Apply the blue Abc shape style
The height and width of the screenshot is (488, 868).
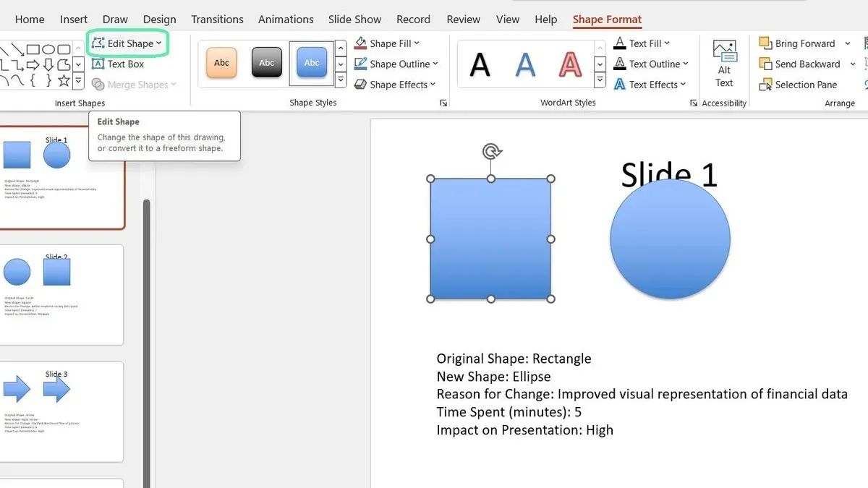coord(312,63)
